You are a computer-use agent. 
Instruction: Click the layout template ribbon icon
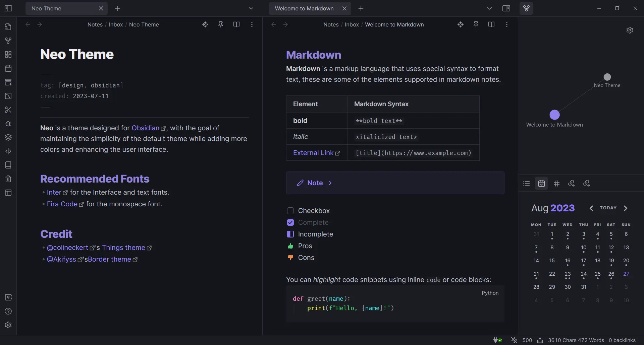point(8,193)
